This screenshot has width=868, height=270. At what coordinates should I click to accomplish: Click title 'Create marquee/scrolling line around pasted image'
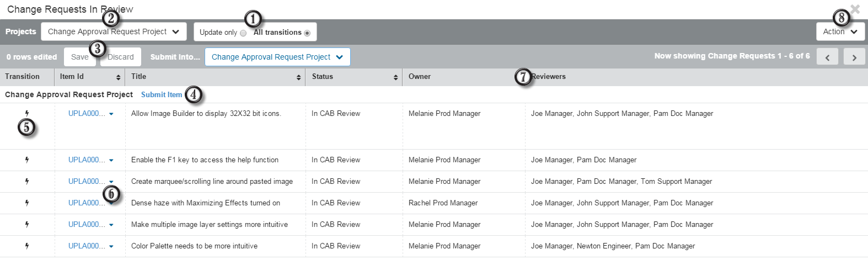[212, 181]
